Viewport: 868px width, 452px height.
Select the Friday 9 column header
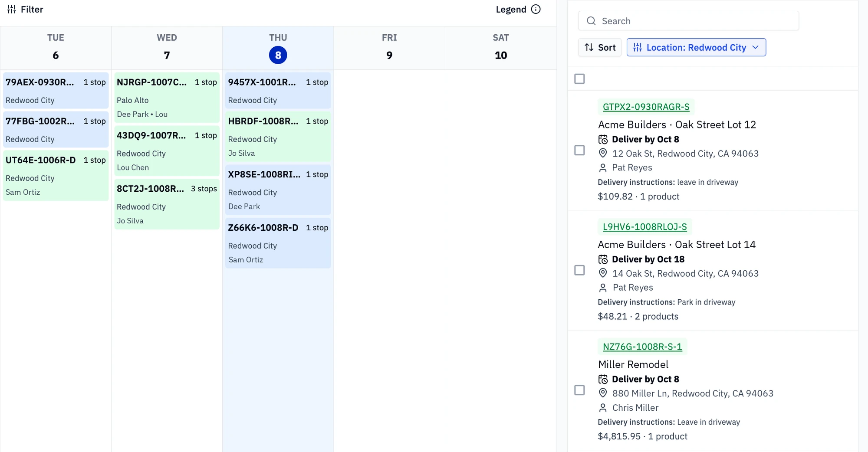click(389, 47)
